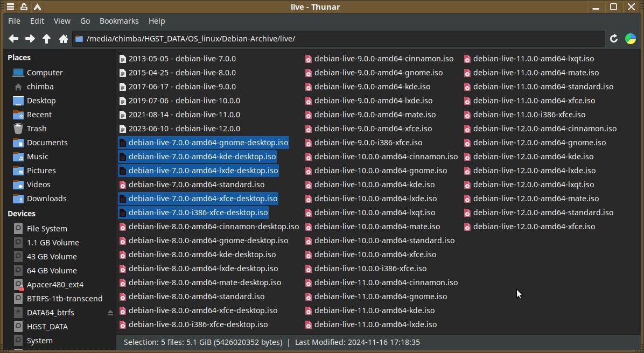Open the Help menu
The width and height of the screenshot is (644, 353).
[157, 21]
